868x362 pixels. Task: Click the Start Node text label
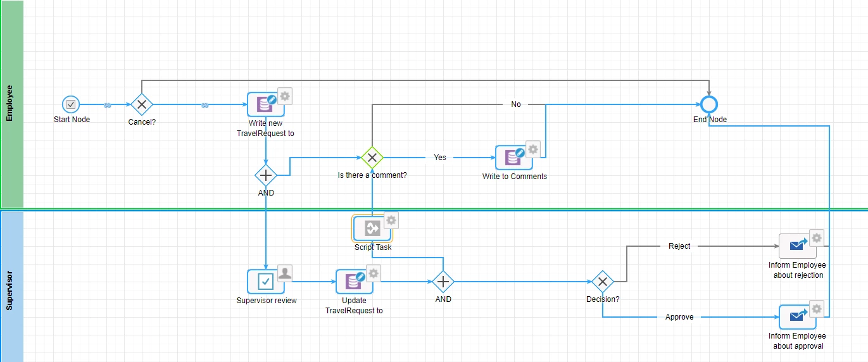coord(72,120)
